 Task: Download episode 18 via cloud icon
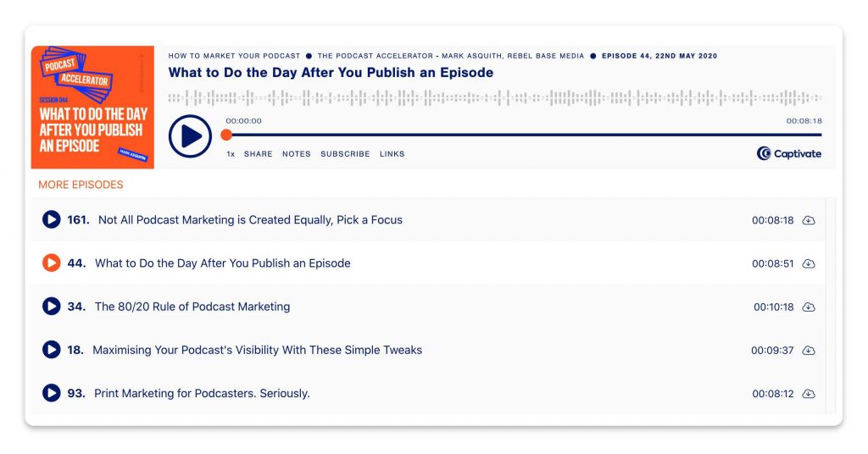point(809,351)
